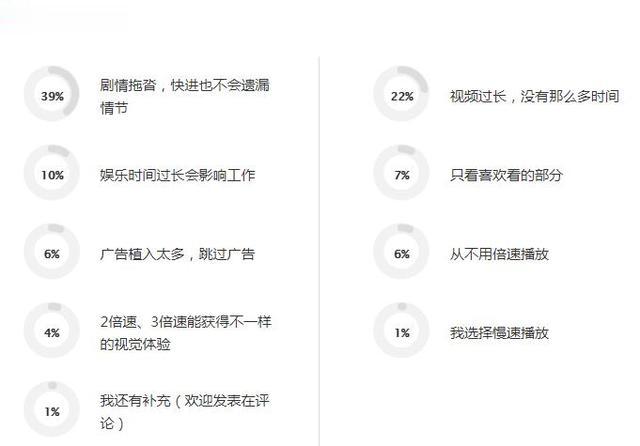Choose 广告植入太多，跳过广告 option
Image resolution: width=640 pixels, height=446 pixels.
(x=178, y=254)
